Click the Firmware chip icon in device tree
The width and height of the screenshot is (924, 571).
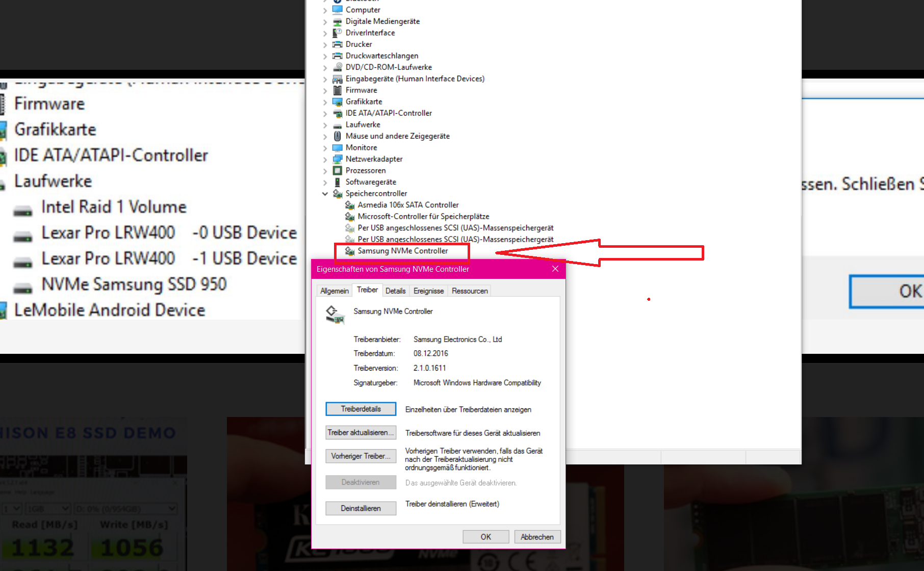(337, 90)
